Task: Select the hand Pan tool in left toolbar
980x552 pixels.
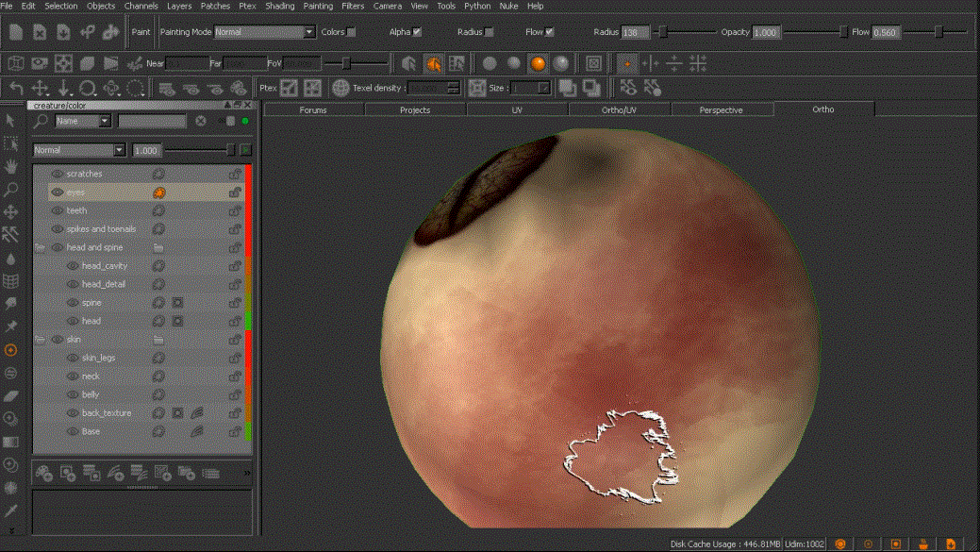Action: click(x=10, y=166)
